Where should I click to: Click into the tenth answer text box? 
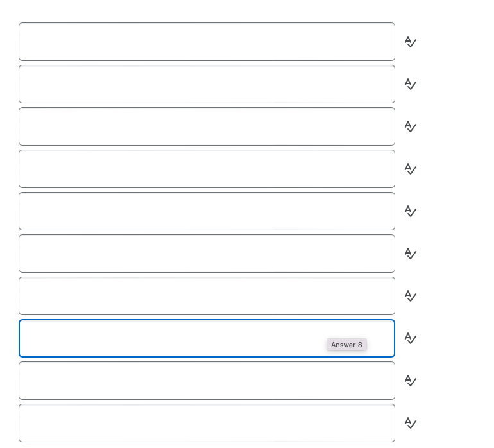point(207,423)
